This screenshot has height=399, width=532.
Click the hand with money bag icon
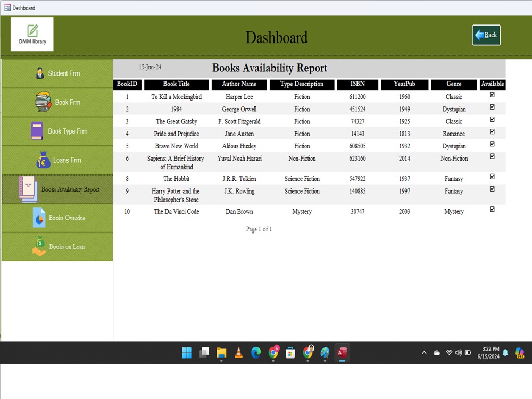click(x=40, y=246)
